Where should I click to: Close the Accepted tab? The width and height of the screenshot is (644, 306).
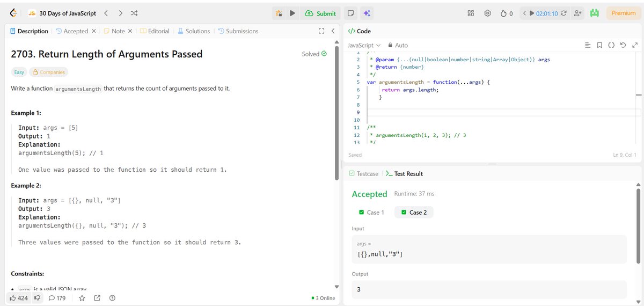[93, 31]
